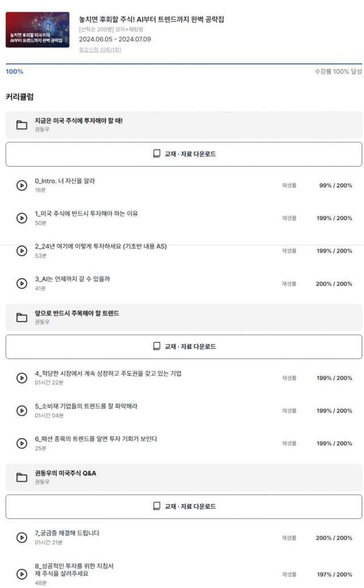Collapse the 앞으로 반드시 주목해야 할 트렌드 section
Image resolution: width=364 pixels, height=588 pixels.
click(x=184, y=317)
